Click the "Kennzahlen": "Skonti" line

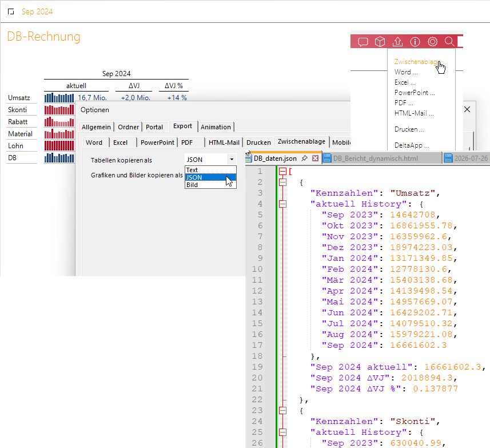(375, 422)
